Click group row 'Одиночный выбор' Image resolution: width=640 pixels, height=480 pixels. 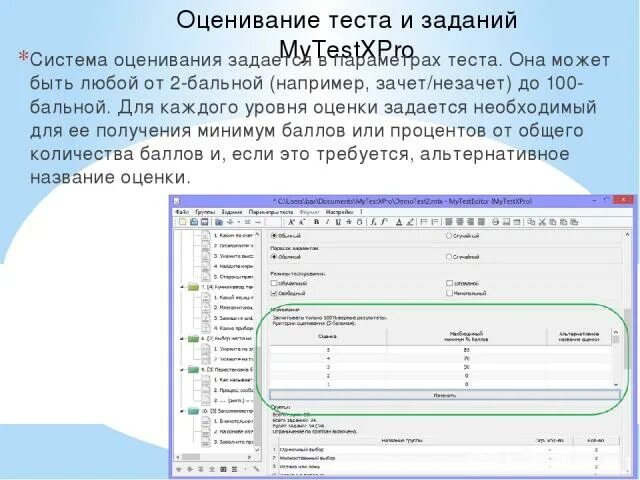pos(446,449)
